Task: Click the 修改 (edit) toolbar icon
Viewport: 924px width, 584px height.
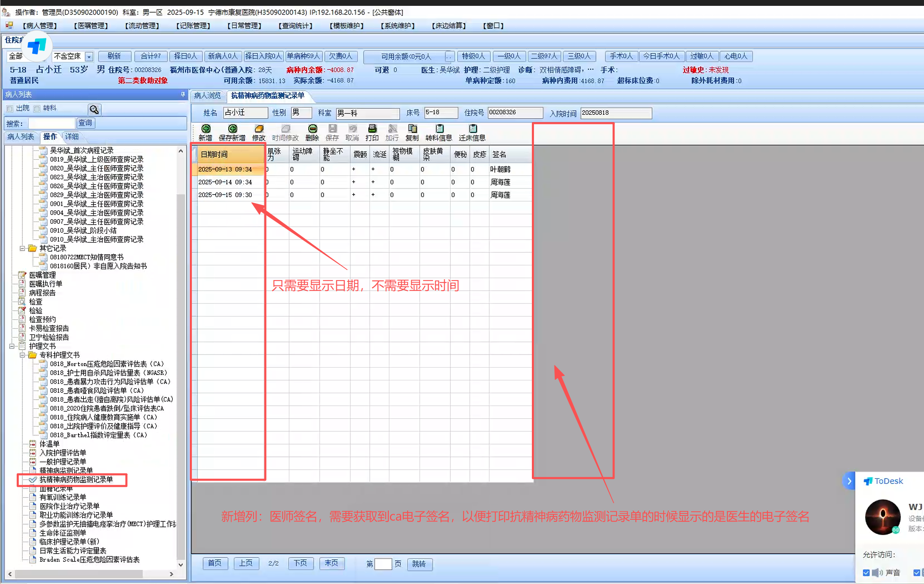Action: tap(259, 129)
